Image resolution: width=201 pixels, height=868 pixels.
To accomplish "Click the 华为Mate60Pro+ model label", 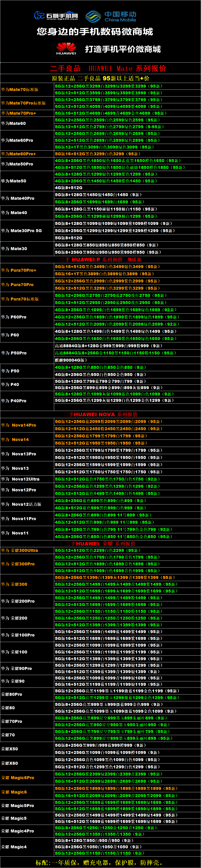I will [x=19, y=154].
